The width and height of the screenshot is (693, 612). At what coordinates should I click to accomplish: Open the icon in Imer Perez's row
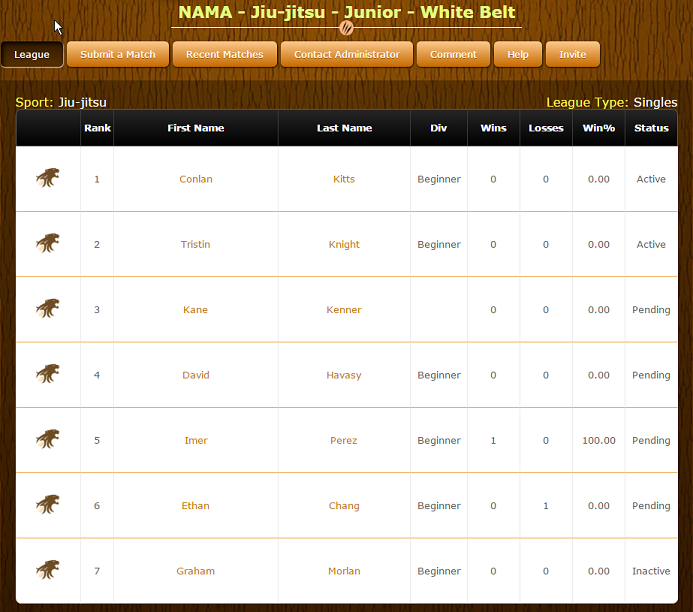[47, 440]
